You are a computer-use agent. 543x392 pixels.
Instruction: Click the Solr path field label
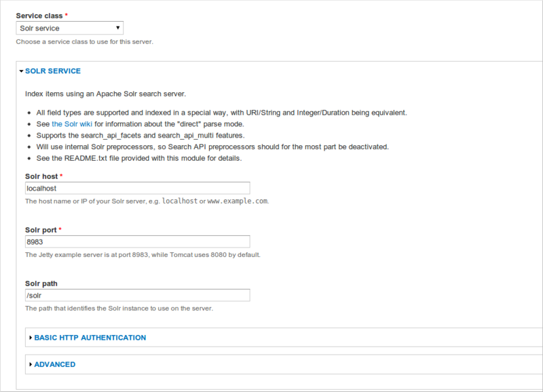42,283
